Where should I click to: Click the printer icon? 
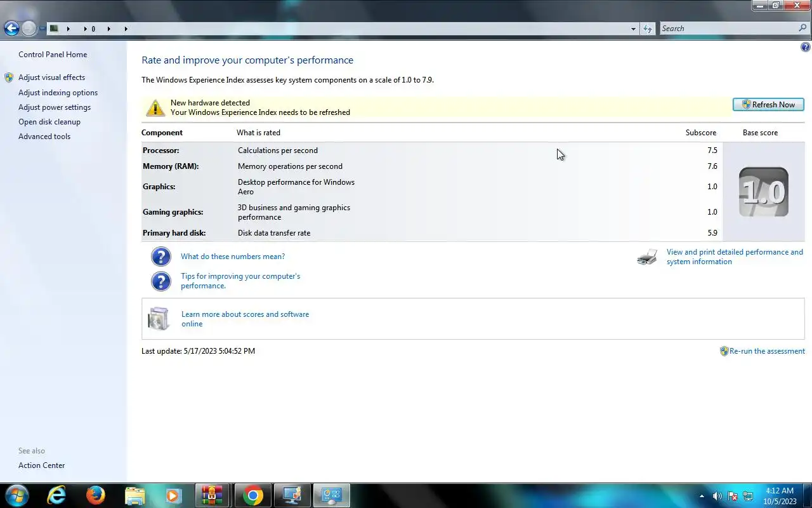pos(647,257)
